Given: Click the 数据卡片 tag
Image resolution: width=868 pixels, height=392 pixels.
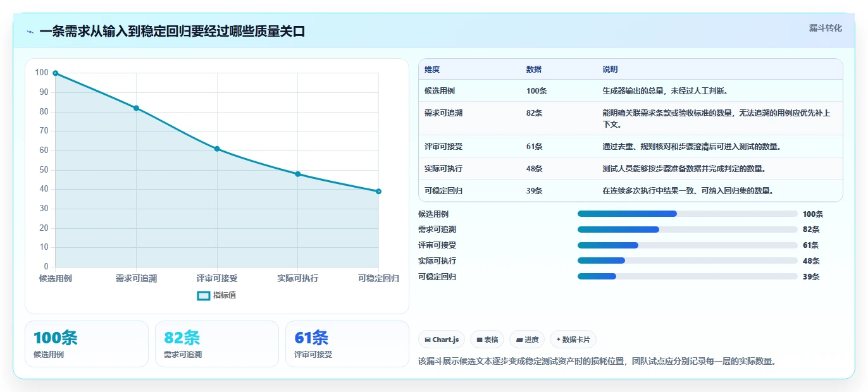Looking at the screenshot, I should [573, 340].
